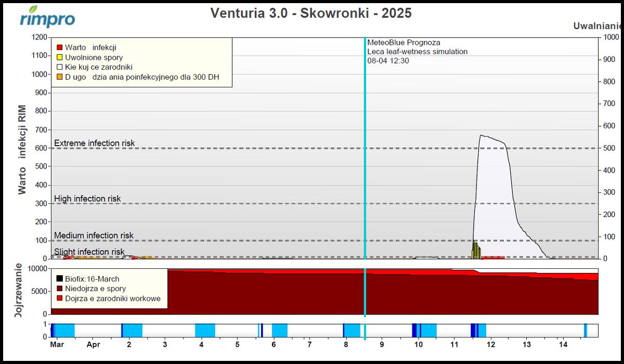Click the rimpro leaf logo
This screenshot has width=624, height=364.
(x=47, y=17)
